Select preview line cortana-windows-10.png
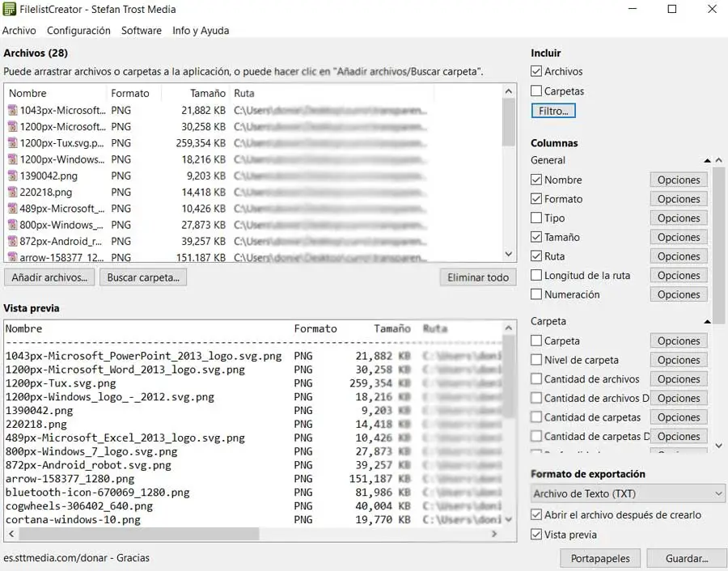Screen dimensions: 728x571 73,519
